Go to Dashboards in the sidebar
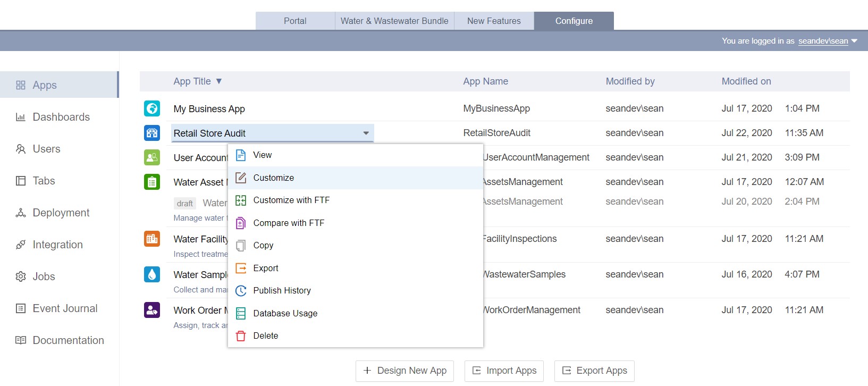Screen dimensions: 868x386 61,117
